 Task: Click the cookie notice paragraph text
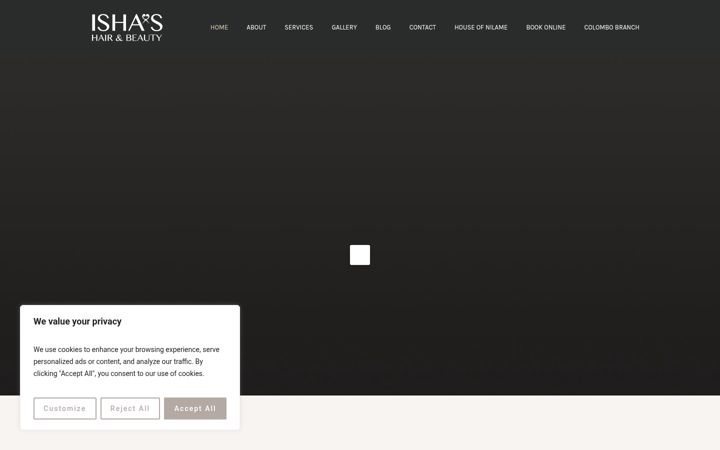tap(126, 361)
